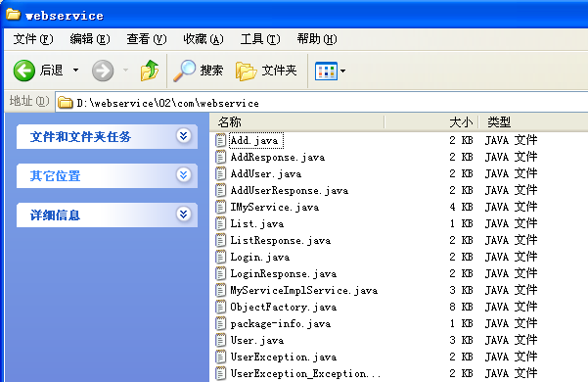The image size is (588, 382).
Task: Click the green Back arrow button
Action: (x=24, y=71)
